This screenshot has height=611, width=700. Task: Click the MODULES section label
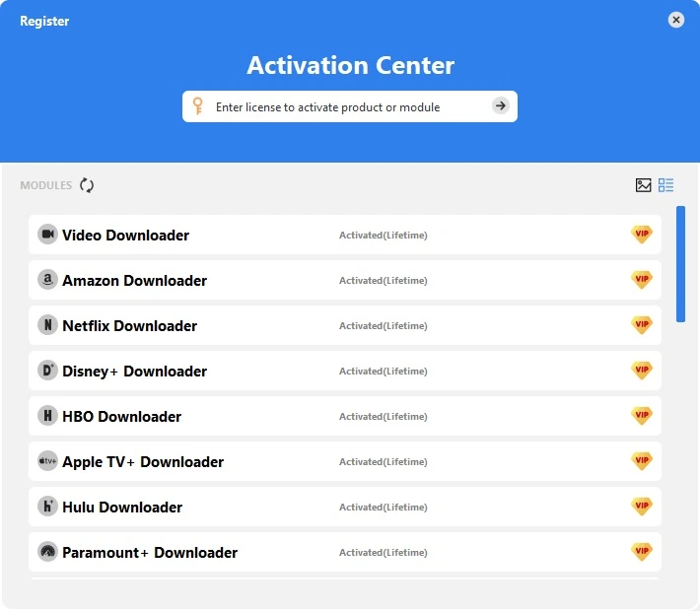[46, 185]
